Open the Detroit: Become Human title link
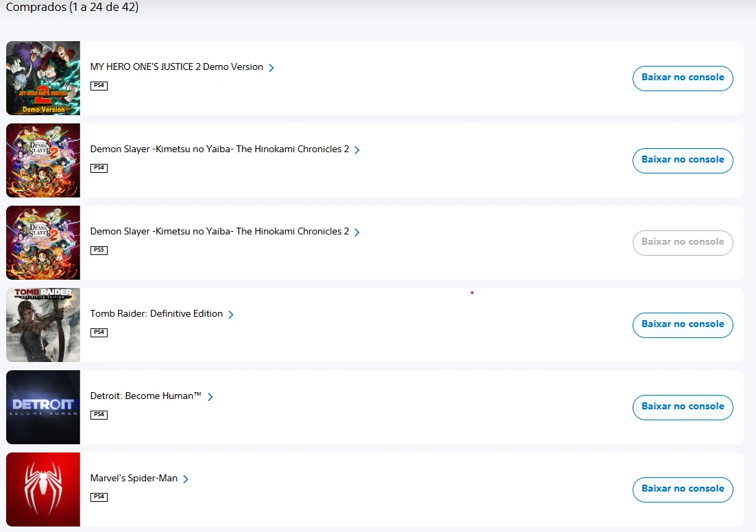 pyautogui.click(x=145, y=396)
